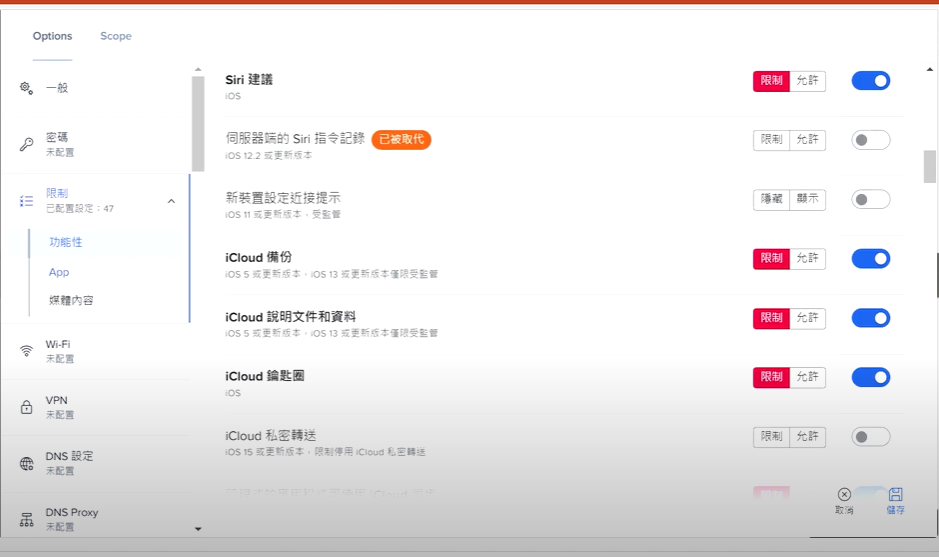This screenshot has height=557, width=939.
Task: Click the main panel scrollbar thumb
Action: [929, 167]
